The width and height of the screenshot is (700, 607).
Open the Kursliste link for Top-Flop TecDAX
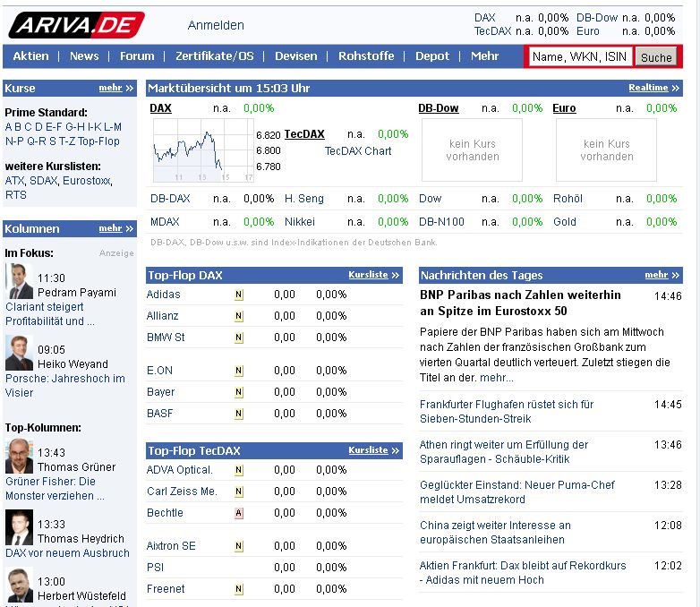tap(373, 450)
